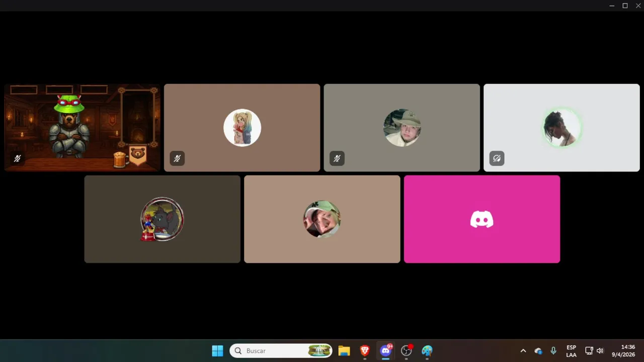Viewport: 644px width, 362px height.
Task: Click the green-ringed speaking user avatar
Action: point(561,128)
